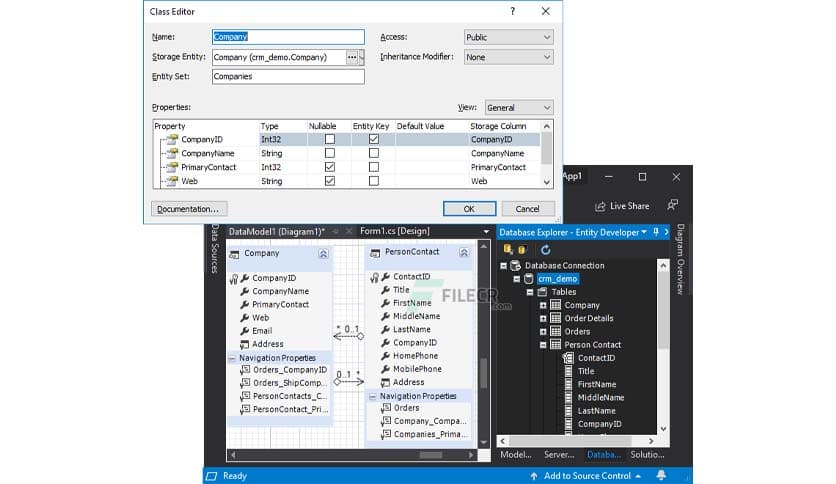Toggle Nullable checkbox for Web
Image resolution: width=836 pixels, height=484 pixels.
point(330,181)
